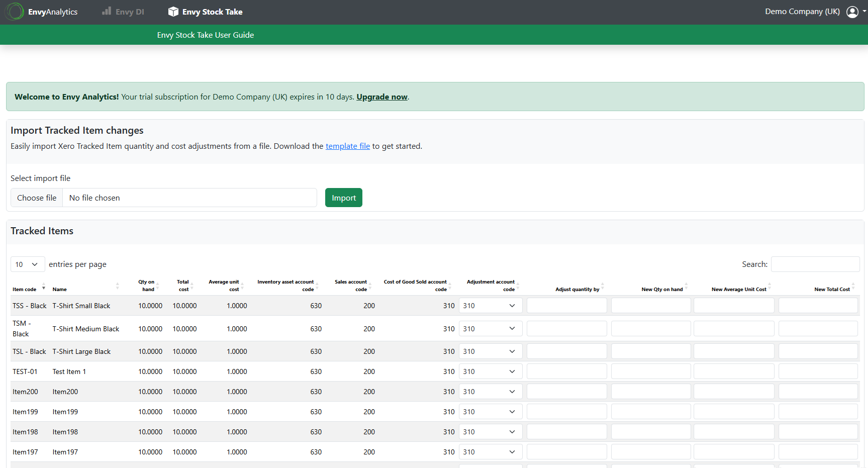
Task: Open Demo Company (UK) account menu
Action: coord(802,12)
